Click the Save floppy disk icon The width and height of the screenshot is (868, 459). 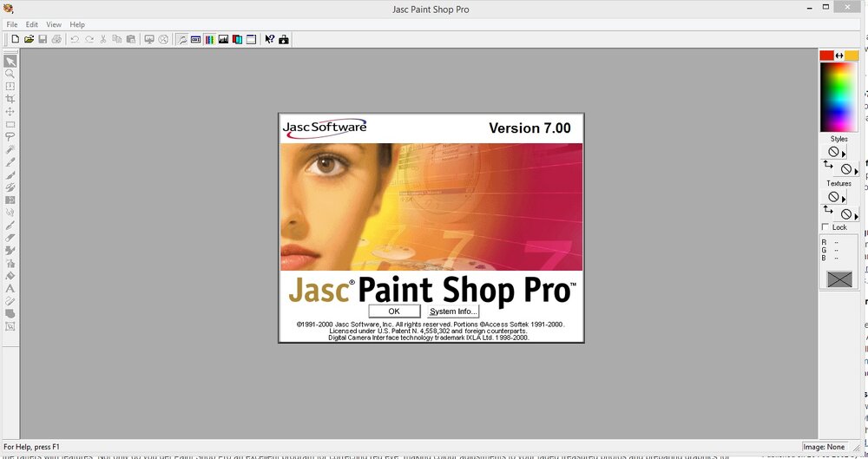(x=43, y=39)
